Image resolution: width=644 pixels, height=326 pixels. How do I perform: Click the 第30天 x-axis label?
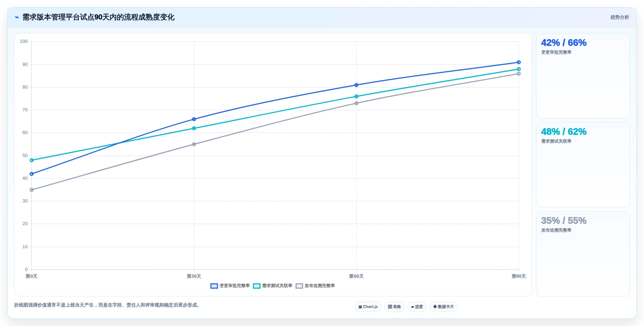point(194,276)
